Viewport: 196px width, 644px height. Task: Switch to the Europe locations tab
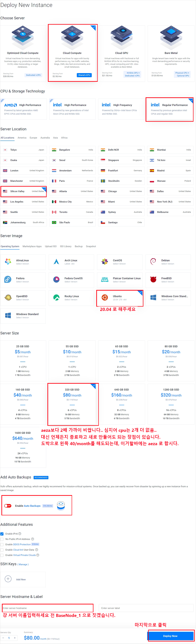pos(33,138)
